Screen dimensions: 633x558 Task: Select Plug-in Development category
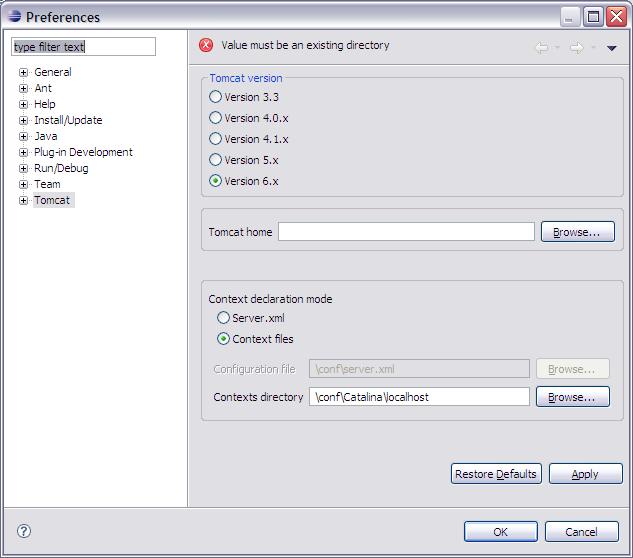click(83, 152)
